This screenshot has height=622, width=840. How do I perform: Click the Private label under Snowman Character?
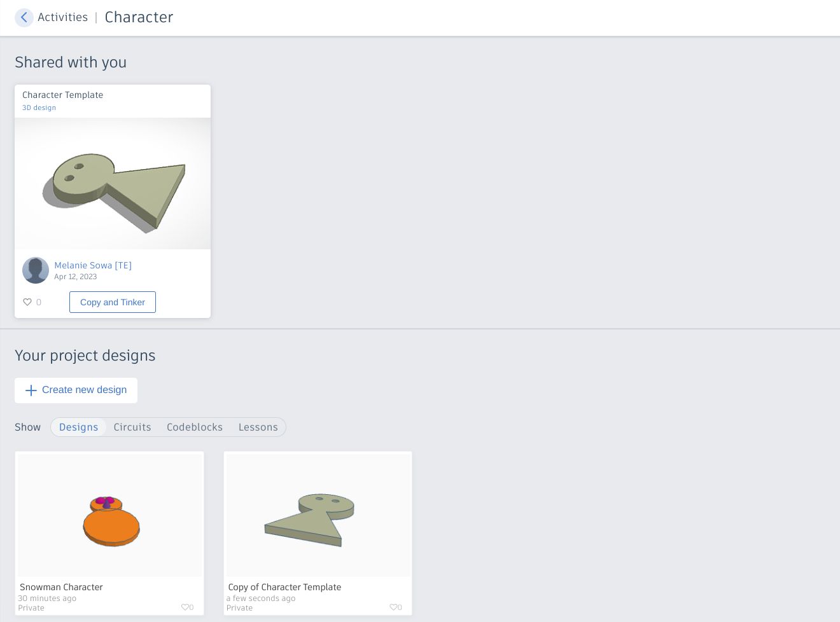coord(31,607)
